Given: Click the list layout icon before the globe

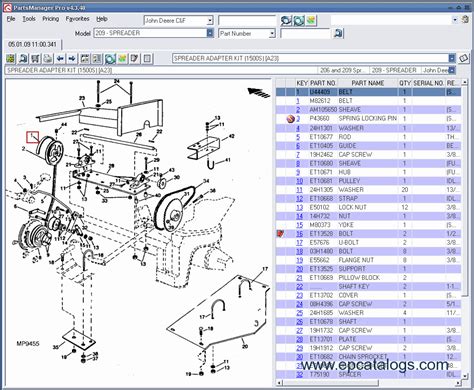Looking at the screenshot, I should pos(97,59).
